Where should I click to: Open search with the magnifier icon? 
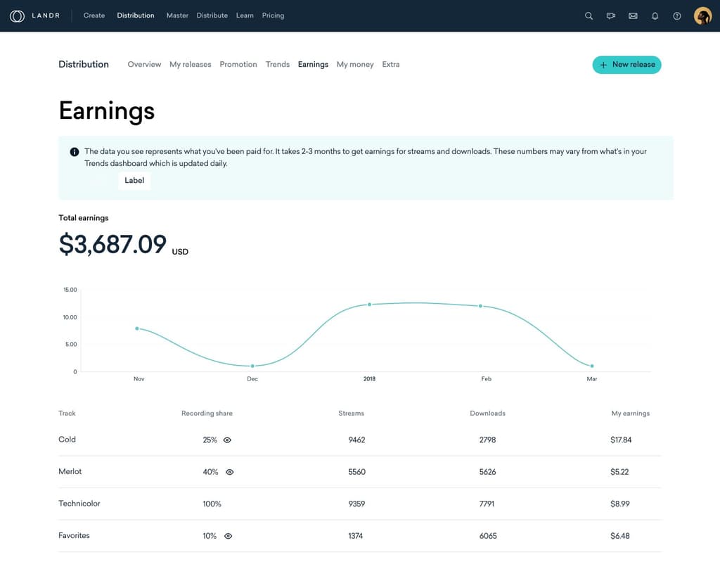[x=589, y=15]
